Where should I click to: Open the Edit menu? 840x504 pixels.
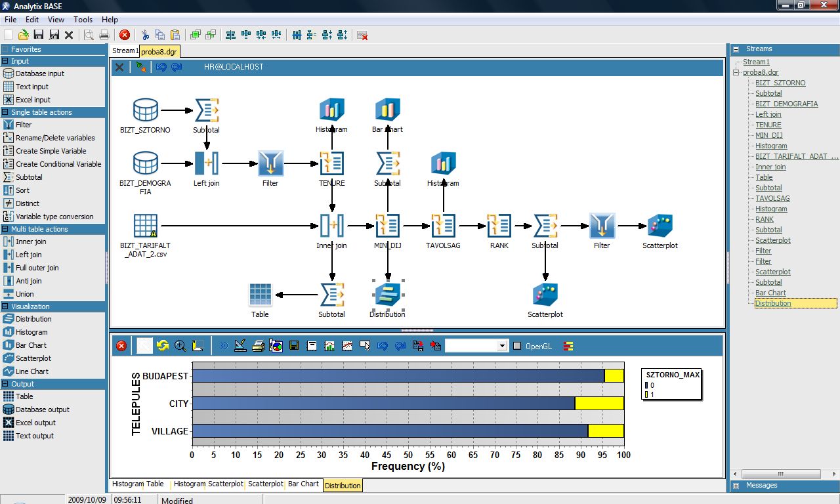[32, 20]
